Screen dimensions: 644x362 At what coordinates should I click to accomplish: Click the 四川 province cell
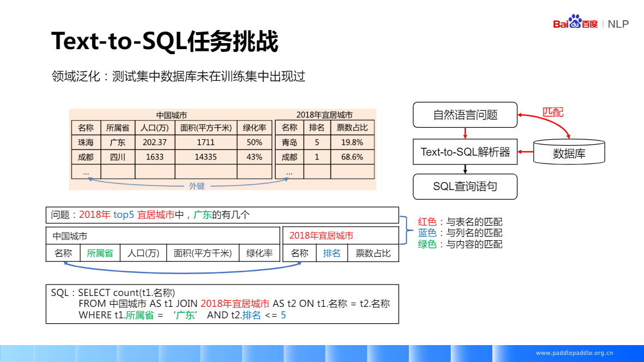click(118, 157)
